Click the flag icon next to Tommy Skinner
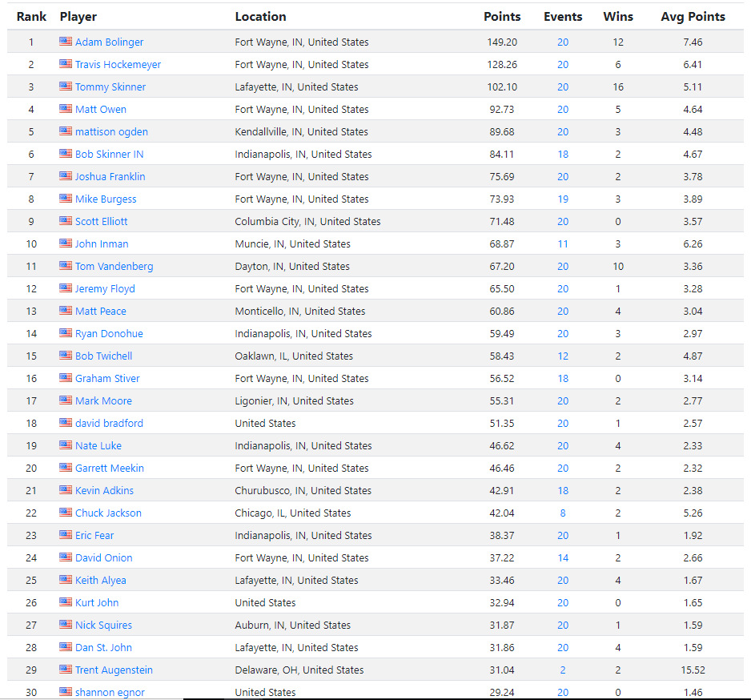Image resolution: width=751 pixels, height=700 pixels. coord(66,86)
